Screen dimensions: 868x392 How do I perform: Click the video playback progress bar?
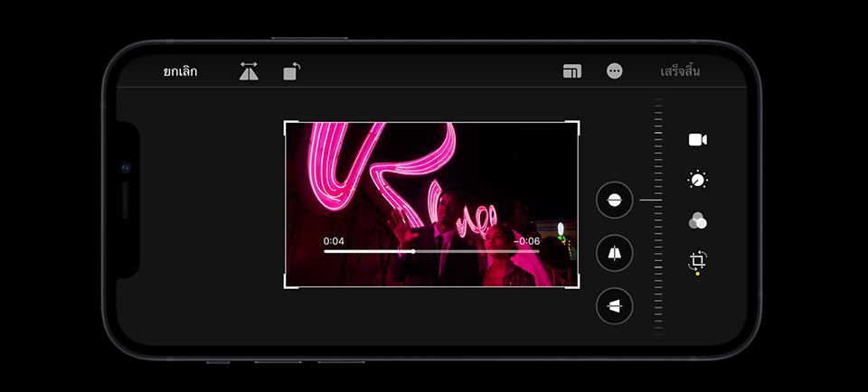(431, 251)
